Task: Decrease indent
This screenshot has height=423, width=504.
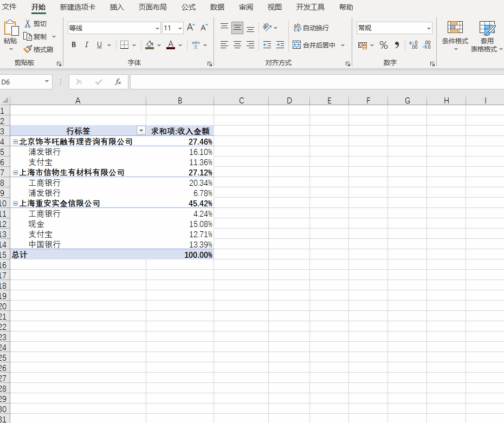Action: click(267, 44)
